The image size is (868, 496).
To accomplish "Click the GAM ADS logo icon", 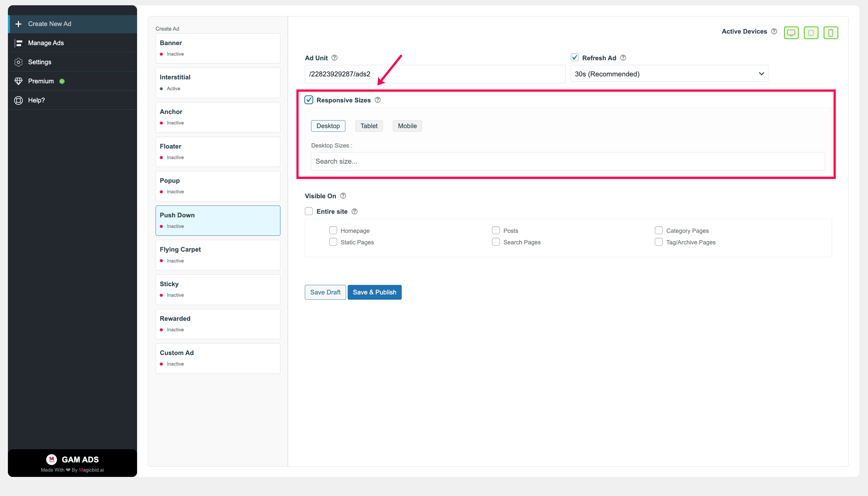I will point(51,459).
